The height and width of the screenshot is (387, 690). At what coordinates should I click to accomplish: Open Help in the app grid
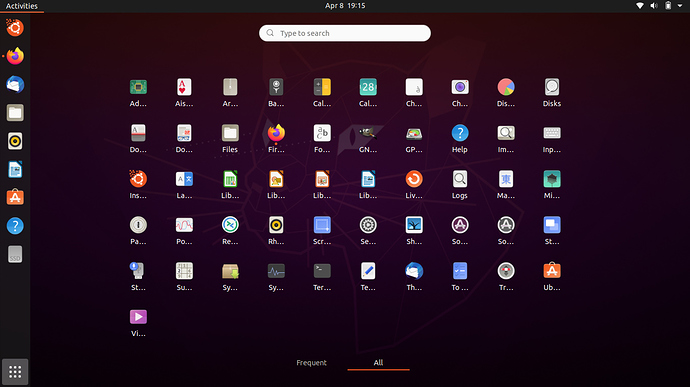[460, 133]
